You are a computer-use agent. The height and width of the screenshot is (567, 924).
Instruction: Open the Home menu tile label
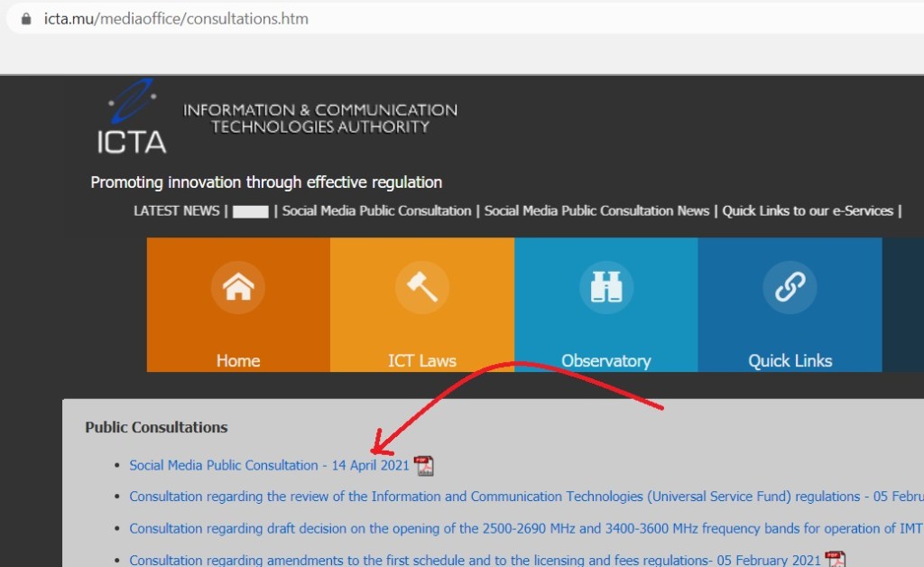tap(238, 360)
